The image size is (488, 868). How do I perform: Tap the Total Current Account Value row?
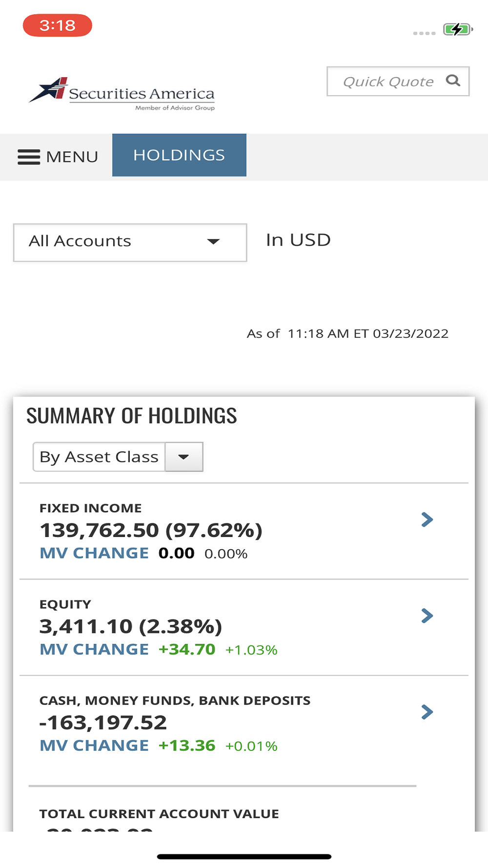[159, 814]
